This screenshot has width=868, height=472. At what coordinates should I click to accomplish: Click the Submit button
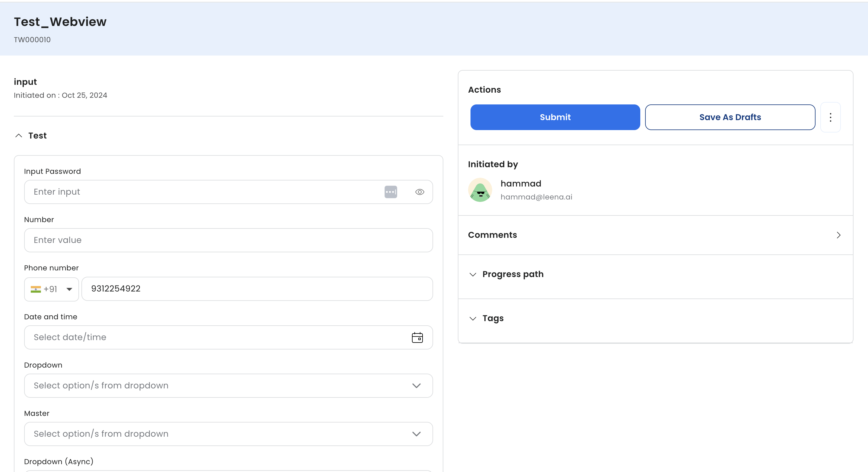(x=555, y=117)
